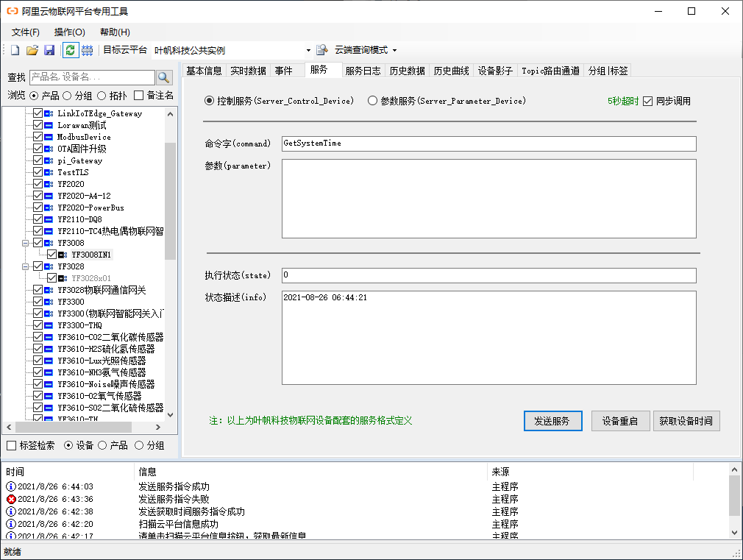Click the 设备重启 button
Viewport: 743px width, 560px height.
[x=620, y=421]
